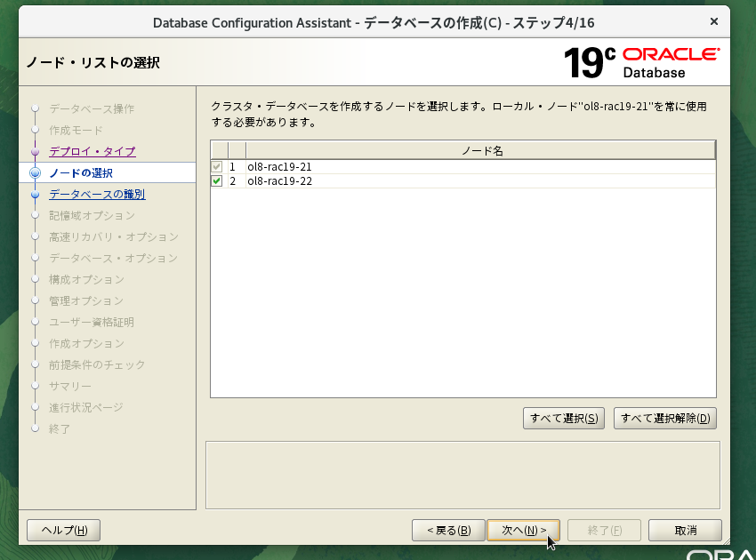The image size is (756, 560).
Task: Select all nodes with すべて選択(S)
Action: 564,419
